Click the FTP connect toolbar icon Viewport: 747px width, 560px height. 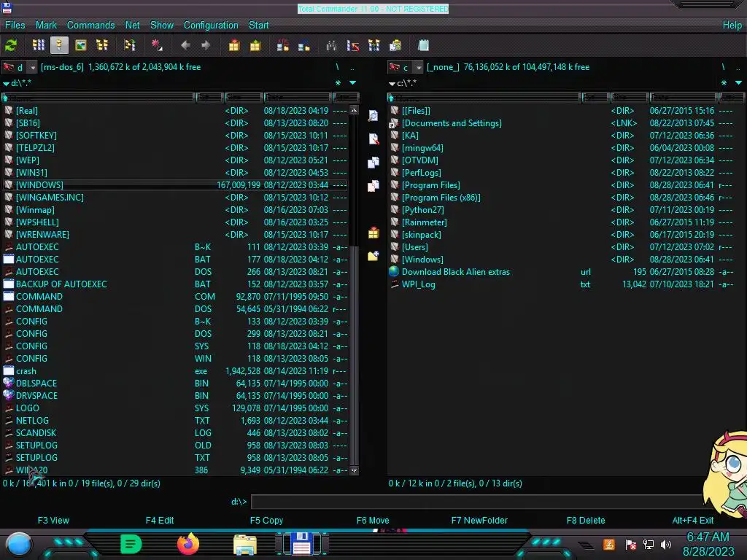click(x=283, y=46)
